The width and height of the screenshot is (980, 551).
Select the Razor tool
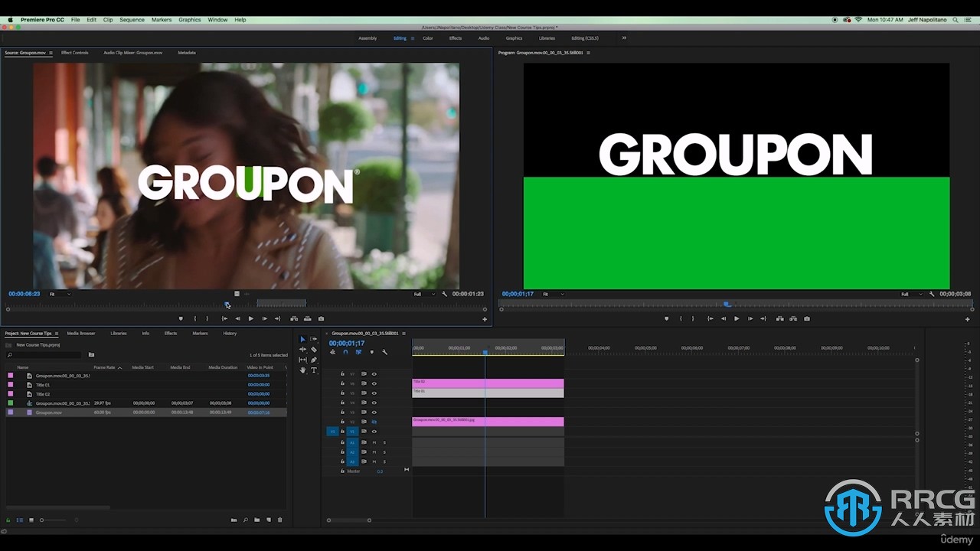(x=314, y=350)
